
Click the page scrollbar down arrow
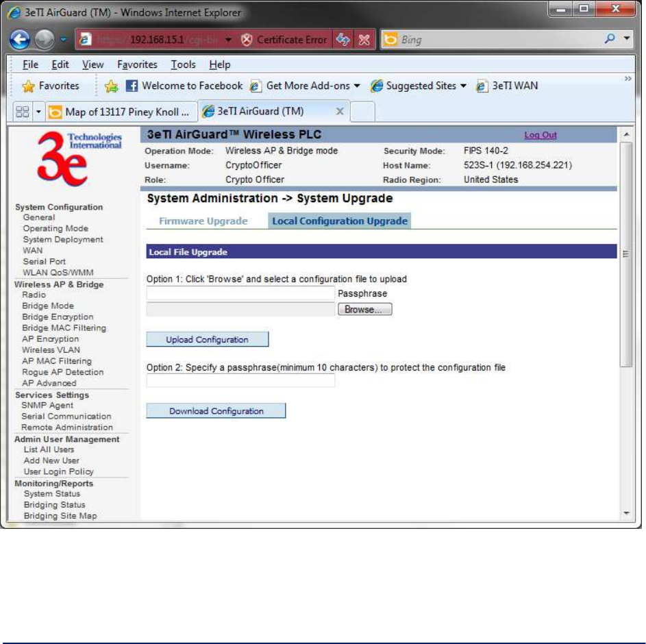(x=627, y=513)
